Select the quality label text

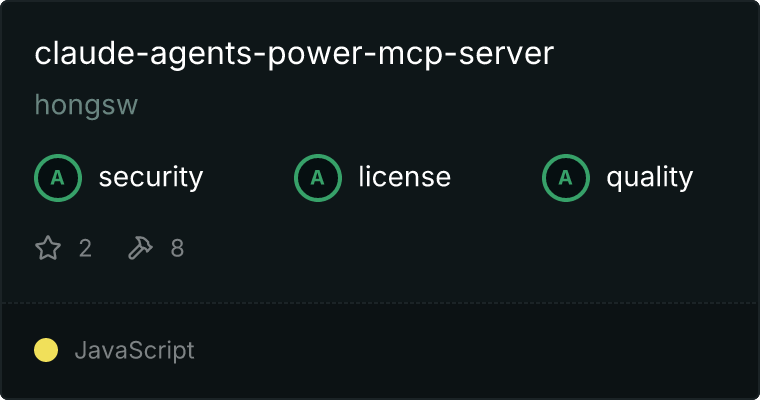click(x=649, y=177)
